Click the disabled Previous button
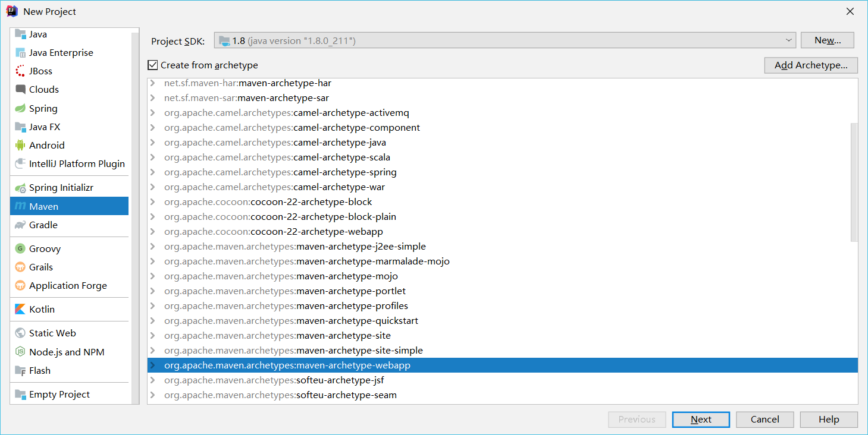Viewport: 868px width, 435px height. coord(637,420)
